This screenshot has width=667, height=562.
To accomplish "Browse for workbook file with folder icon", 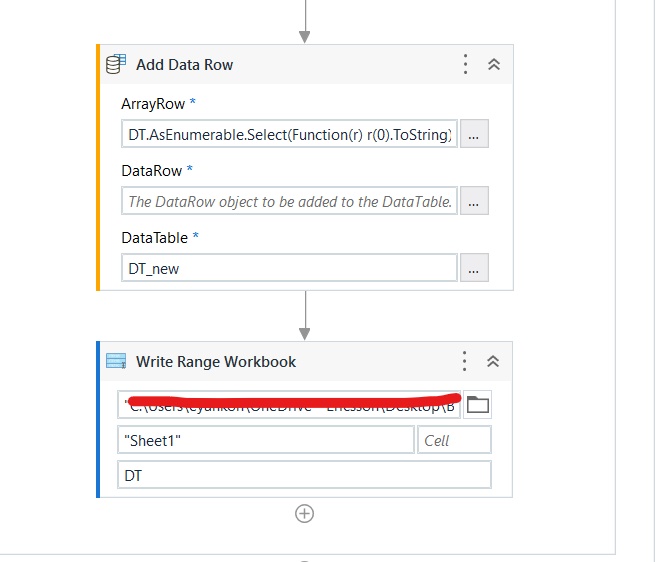I will (x=477, y=405).
